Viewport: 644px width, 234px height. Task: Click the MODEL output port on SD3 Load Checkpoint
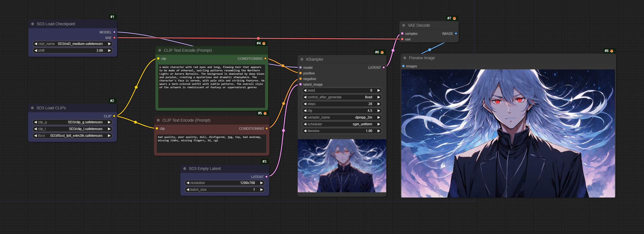tap(114, 32)
